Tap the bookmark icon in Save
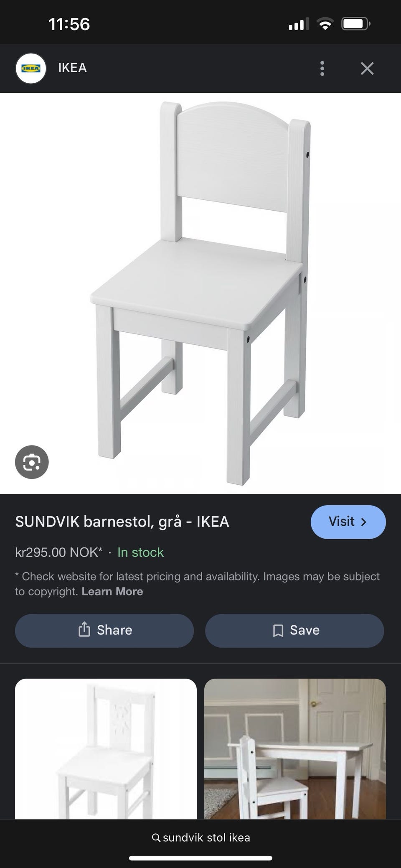401x868 pixels. coord(278,630)
